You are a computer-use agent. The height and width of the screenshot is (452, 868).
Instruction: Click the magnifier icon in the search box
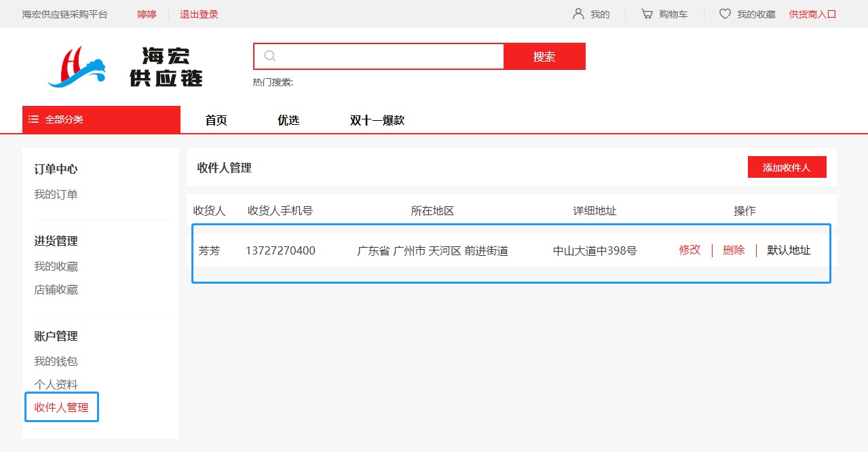coord(269,56)
